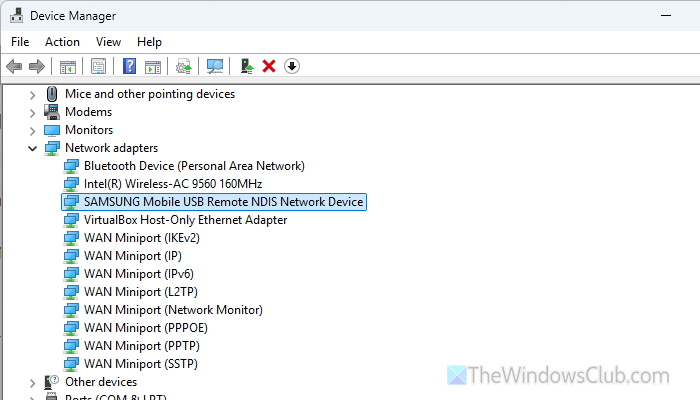Minimize the Device Manager window
Image resolution: width=700 pixels, height=400 pixels.
coord(666,16)
